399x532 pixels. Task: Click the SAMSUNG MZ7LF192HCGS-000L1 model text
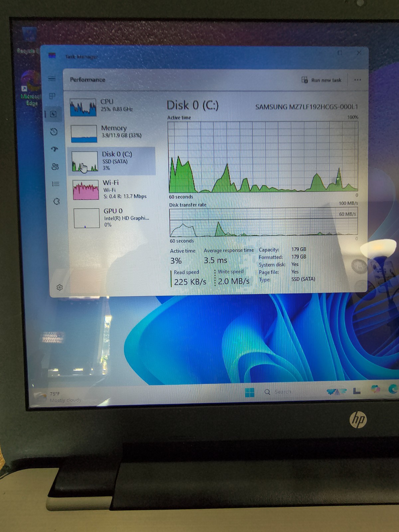[x=307, y=107]
